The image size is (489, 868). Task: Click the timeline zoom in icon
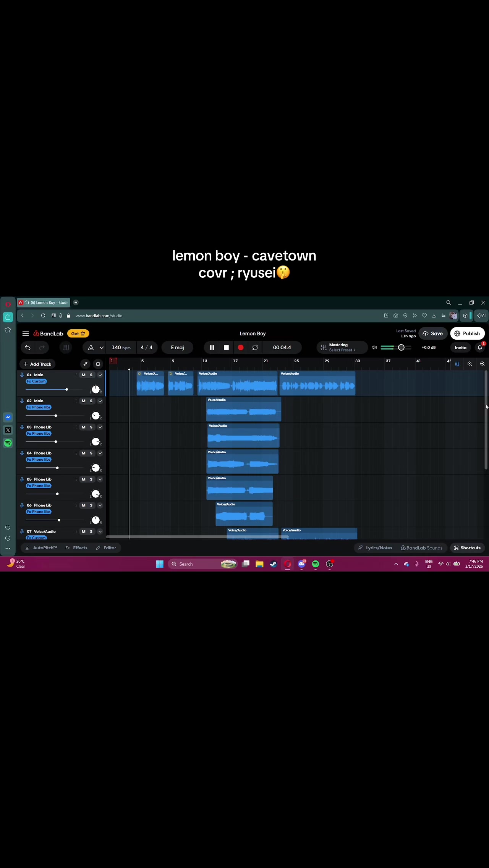point(483,364)
